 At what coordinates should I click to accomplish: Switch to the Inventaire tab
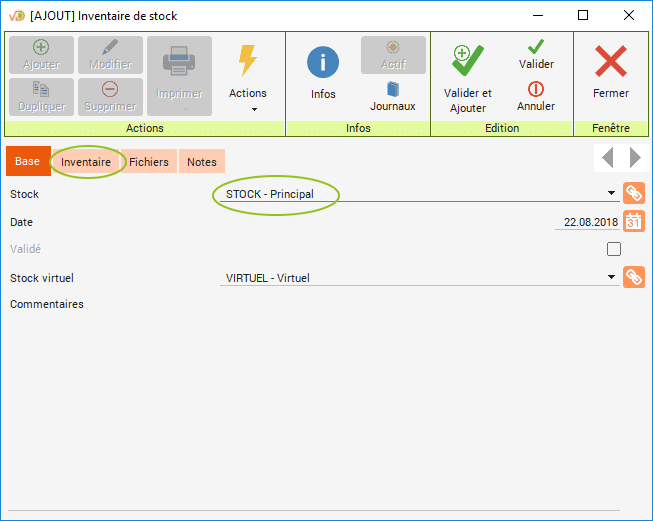coord(86,162)
